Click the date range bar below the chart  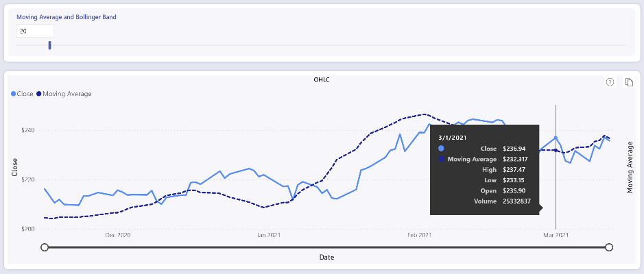pyautogui.click(x=326, y=247)
